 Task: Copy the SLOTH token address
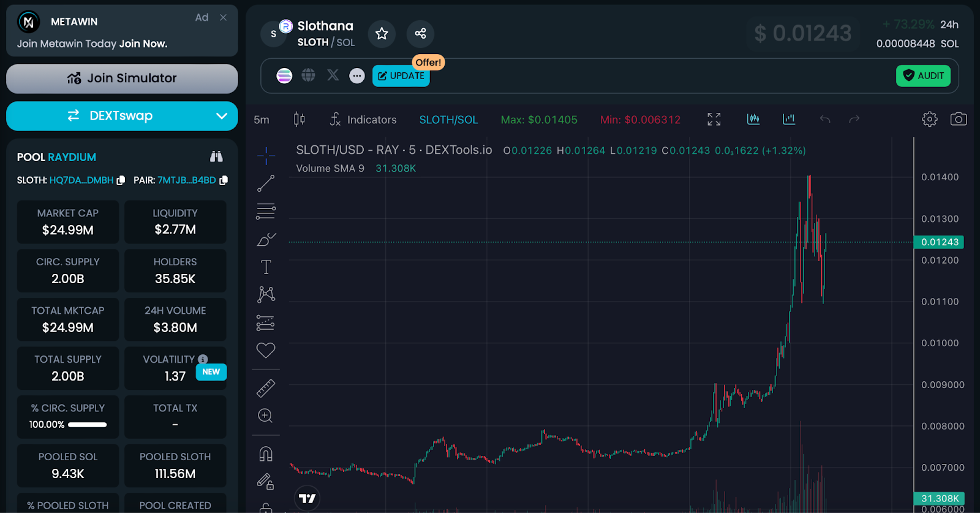pos(121,180)
